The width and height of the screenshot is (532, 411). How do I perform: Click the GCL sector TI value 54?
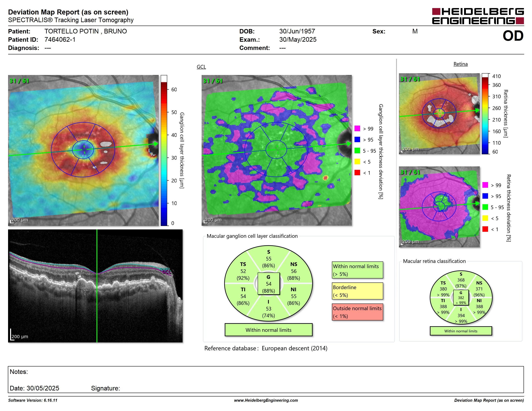pos(243,296)
